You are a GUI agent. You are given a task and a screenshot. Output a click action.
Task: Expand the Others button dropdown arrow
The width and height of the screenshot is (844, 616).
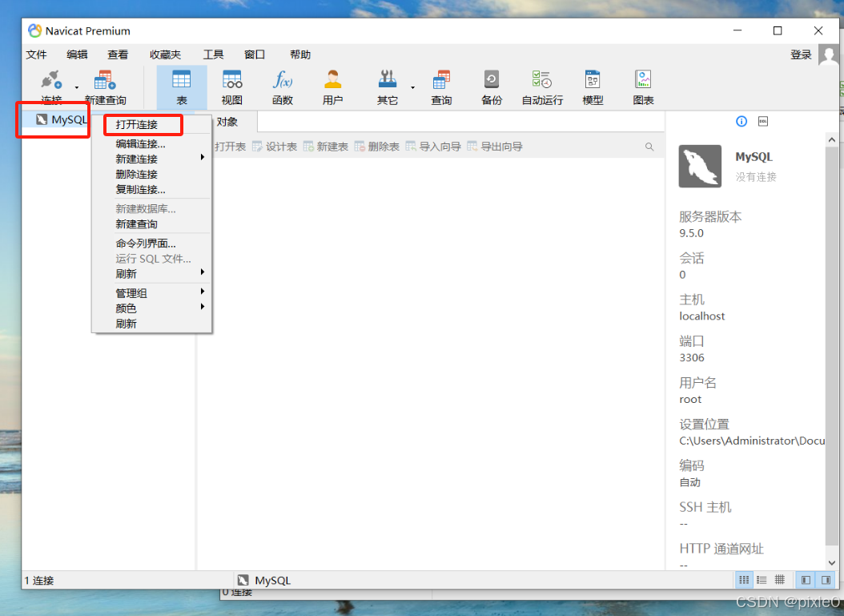pyautogui.click(x=413, y=87)
